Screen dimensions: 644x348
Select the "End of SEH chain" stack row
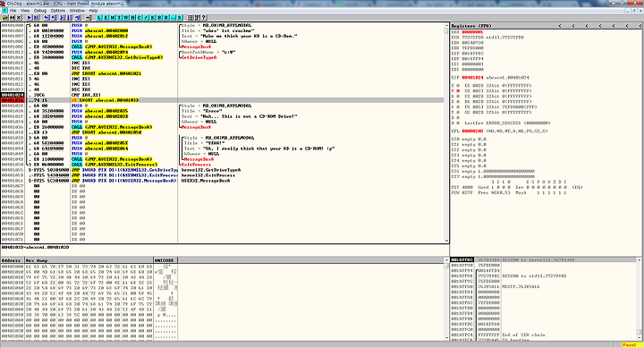click(x=545, y=335)
